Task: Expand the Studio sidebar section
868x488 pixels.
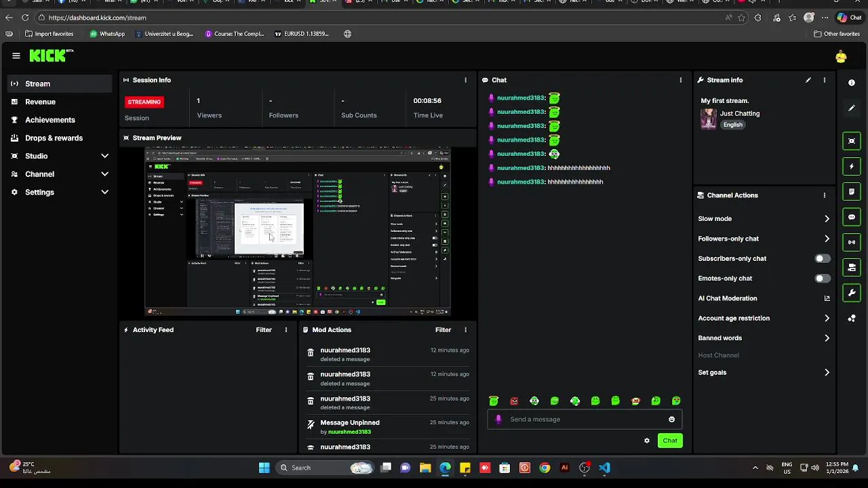Action: click(x=60, y=156)
